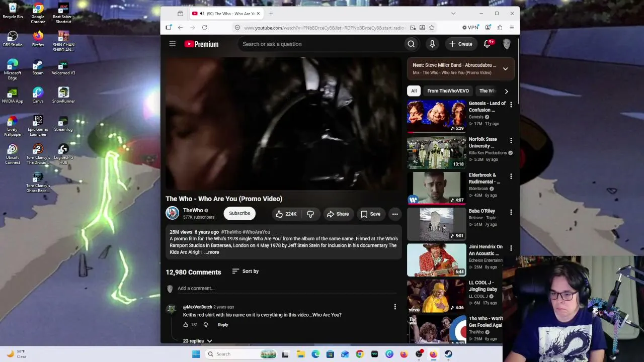Image resolution: width=644 pixels, height=362 pixels.
Task: Expand the 23 replies thread
Action: coord(198,341)
